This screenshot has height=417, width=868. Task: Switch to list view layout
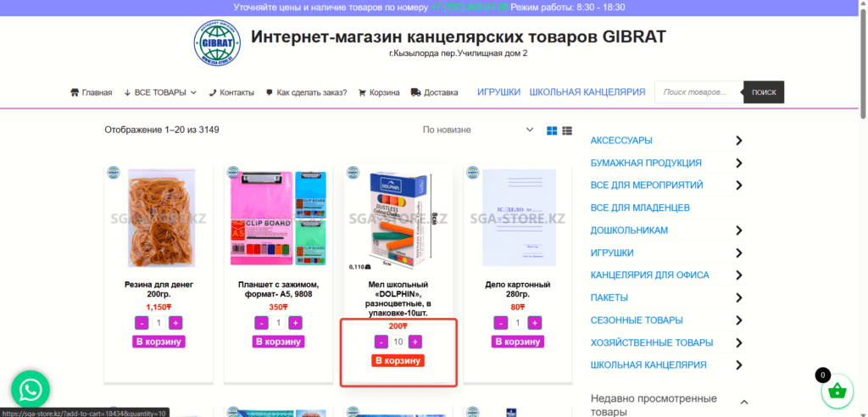[567, 131]
